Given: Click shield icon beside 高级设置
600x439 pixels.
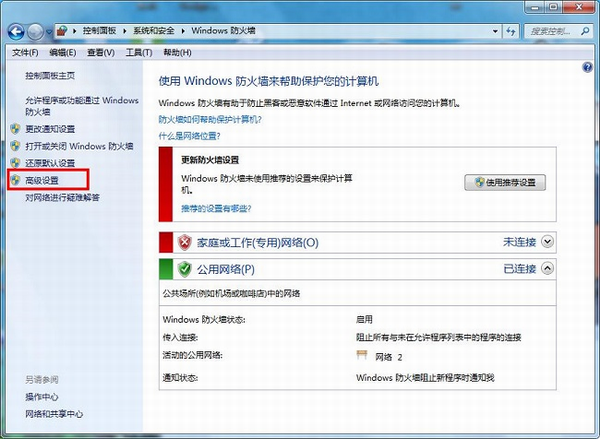Looking at the screenshot, I should tap(15, 180).
